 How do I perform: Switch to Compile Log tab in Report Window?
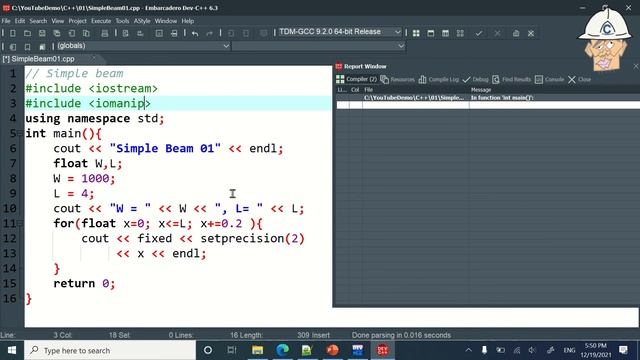439,79
